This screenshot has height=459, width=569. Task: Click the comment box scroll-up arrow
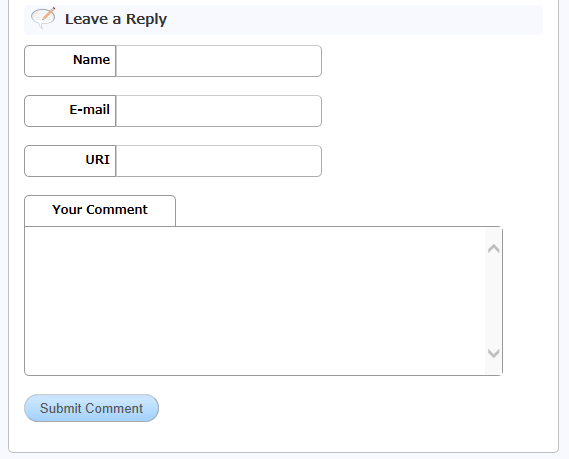click(494, 249)
